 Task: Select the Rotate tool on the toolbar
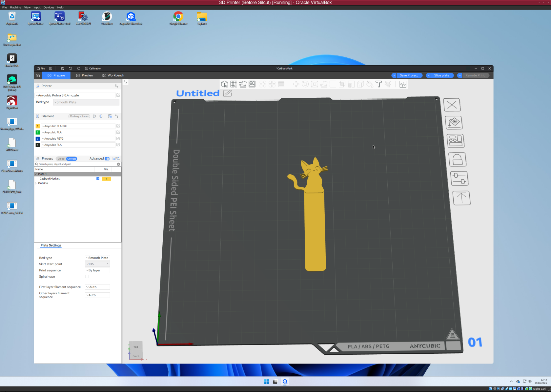(305, 84)
